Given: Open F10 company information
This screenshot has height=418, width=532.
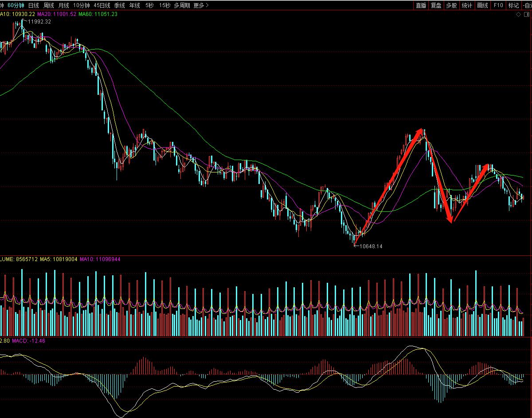Looking at the screenshot, I should click(x=498, y=5).
